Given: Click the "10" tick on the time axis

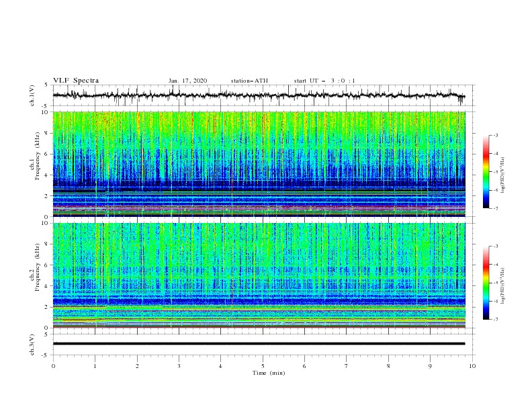Looking at the screenshot, I should click(x=472, y=366).
